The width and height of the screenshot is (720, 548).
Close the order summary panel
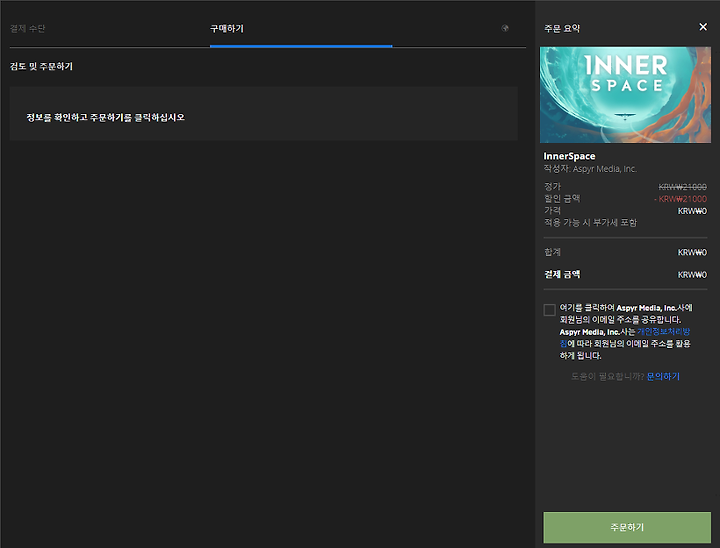click(703, 27)
